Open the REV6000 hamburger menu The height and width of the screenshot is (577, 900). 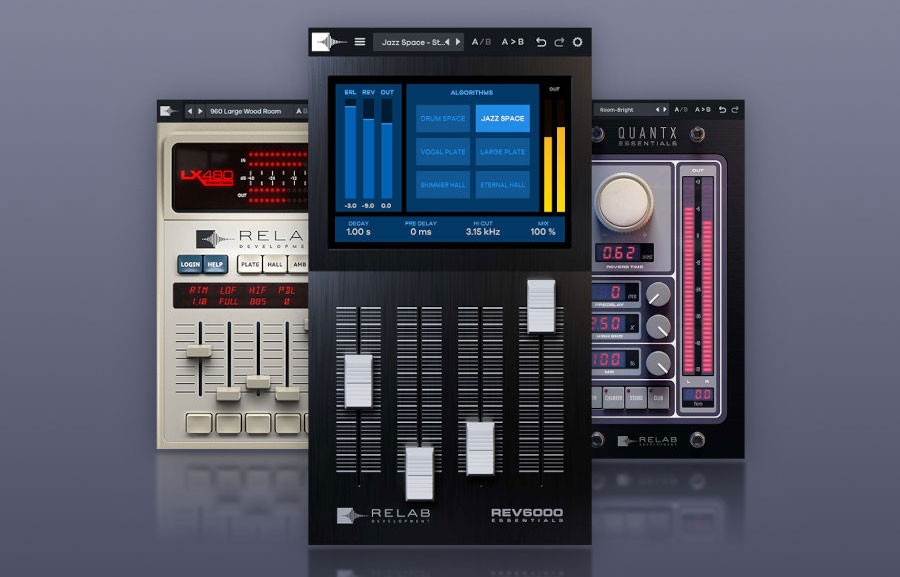tap(360, 43)
